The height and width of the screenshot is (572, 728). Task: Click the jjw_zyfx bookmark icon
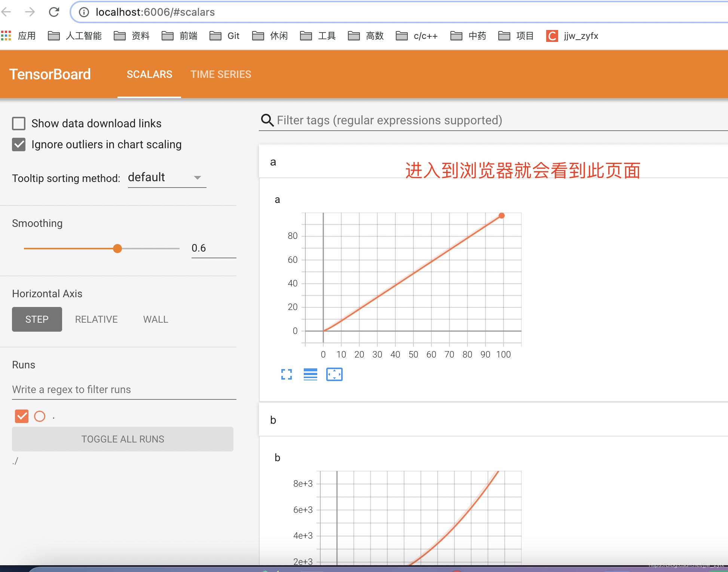pyautogui.click(x=551, y=36)
